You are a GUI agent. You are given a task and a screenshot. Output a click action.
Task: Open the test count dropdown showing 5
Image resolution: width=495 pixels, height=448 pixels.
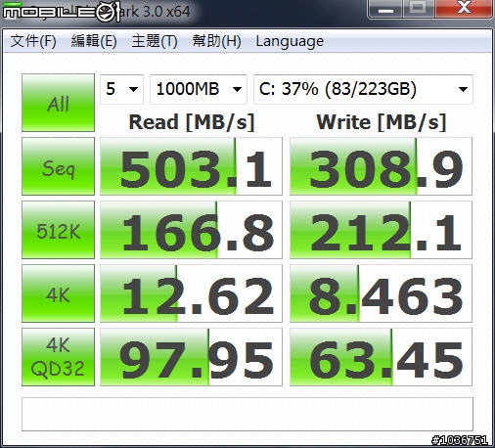coord(121,89)
